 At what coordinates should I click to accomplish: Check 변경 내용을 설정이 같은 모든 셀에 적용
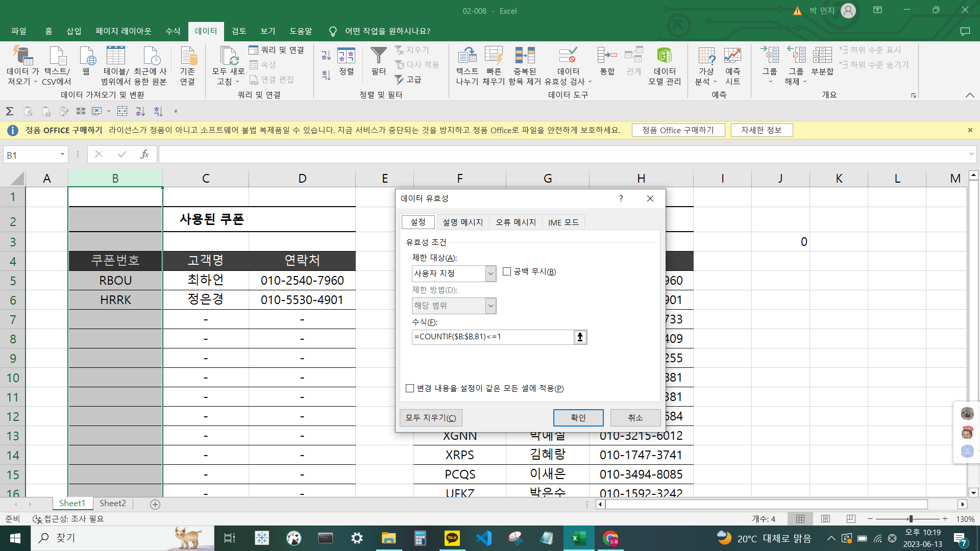click(x=410, y=388)
